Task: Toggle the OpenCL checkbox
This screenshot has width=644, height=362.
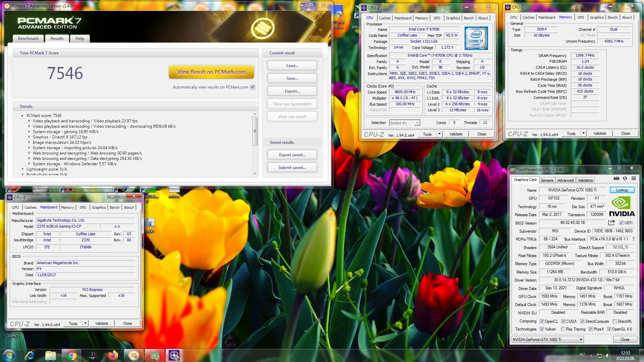Action: point(542,321)
